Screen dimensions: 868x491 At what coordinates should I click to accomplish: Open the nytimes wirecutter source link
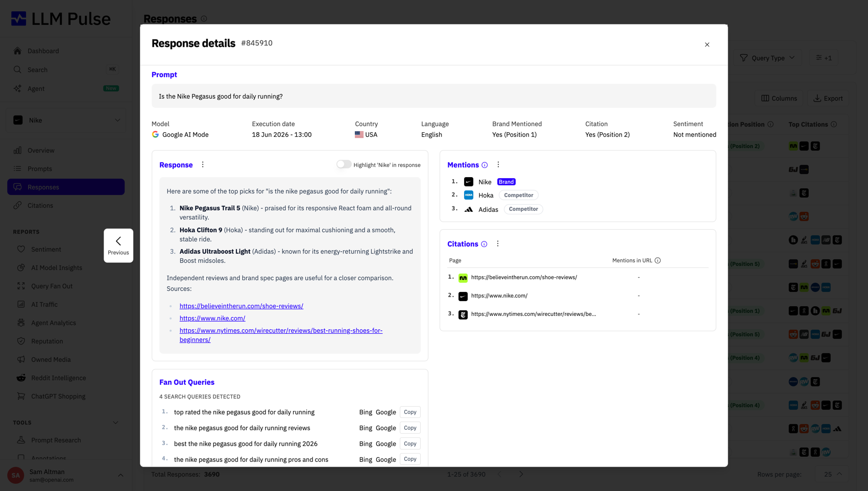(281, 335)
